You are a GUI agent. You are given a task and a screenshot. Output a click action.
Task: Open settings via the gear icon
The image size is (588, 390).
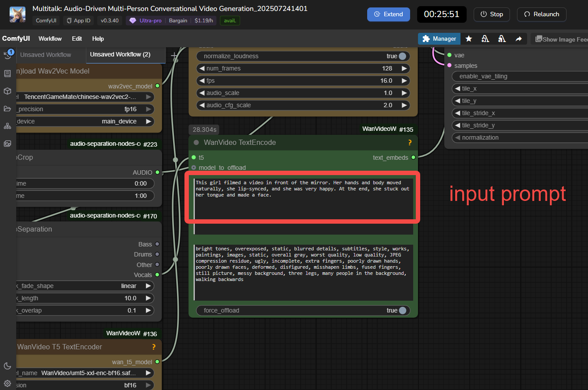pos(7,383)
